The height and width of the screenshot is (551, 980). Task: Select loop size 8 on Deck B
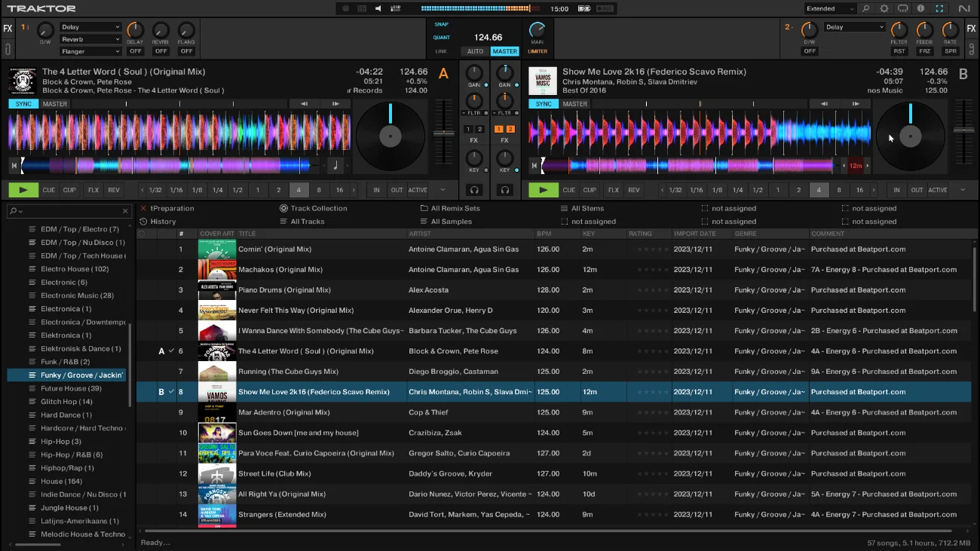tap(839, 190)
